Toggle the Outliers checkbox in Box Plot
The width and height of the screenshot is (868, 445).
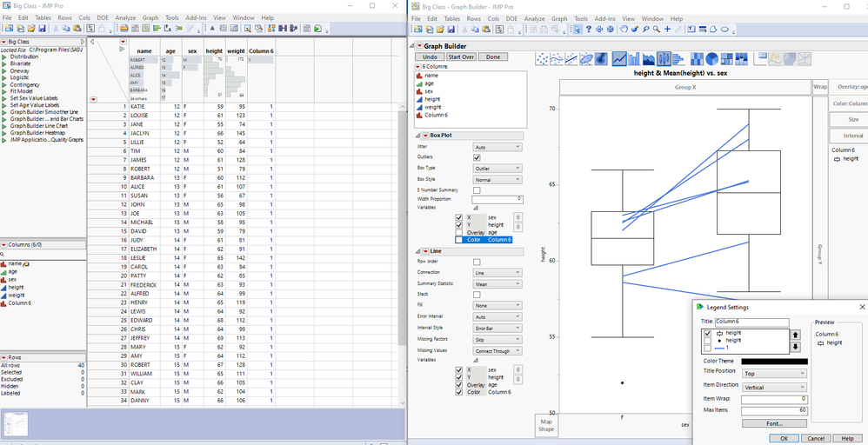[x=477, y=157]
